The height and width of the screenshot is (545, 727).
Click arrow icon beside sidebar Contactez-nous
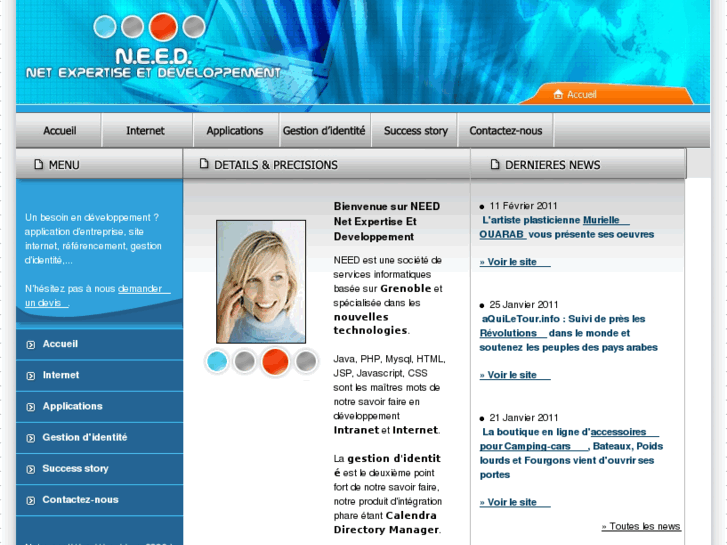(31, 500)
